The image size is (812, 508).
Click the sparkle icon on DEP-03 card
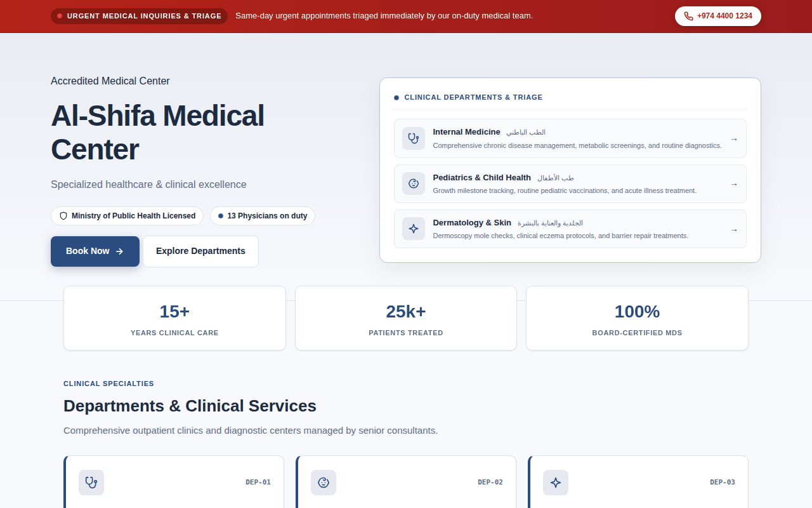point(556,483)
